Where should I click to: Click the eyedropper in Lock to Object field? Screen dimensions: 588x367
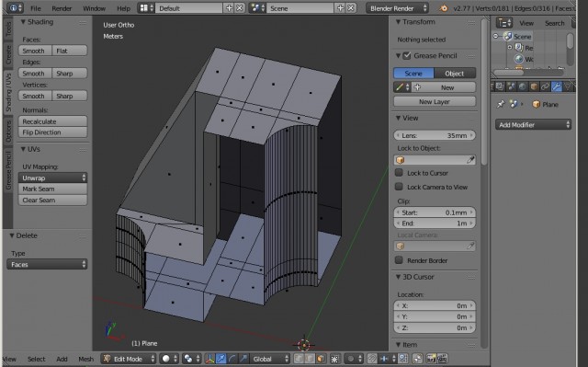tap(470, 160)
